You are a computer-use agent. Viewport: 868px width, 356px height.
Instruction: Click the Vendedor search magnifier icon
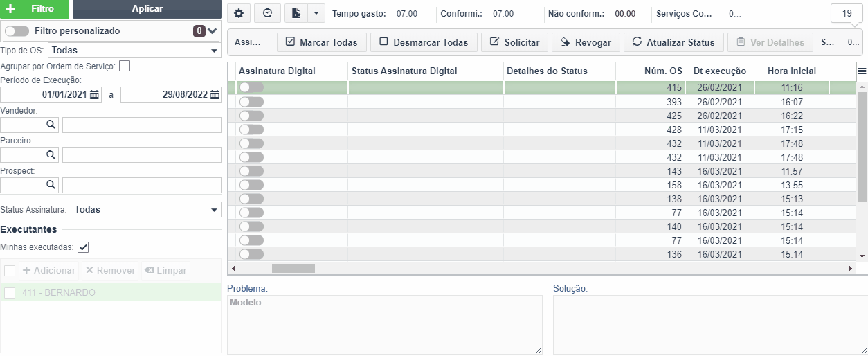coord(51,125)
